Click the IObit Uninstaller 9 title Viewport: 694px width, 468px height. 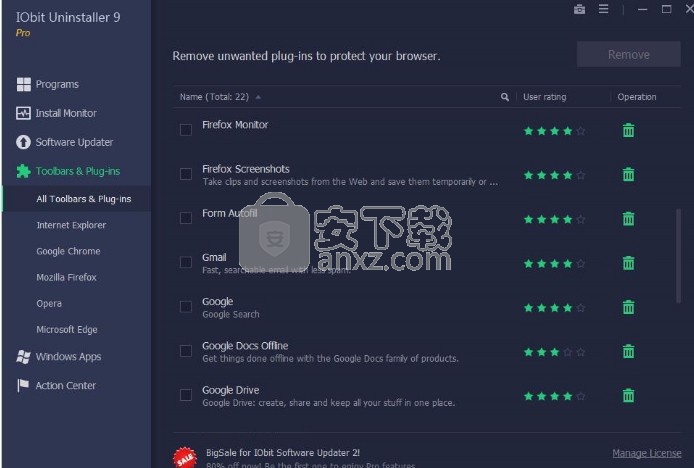68,17
